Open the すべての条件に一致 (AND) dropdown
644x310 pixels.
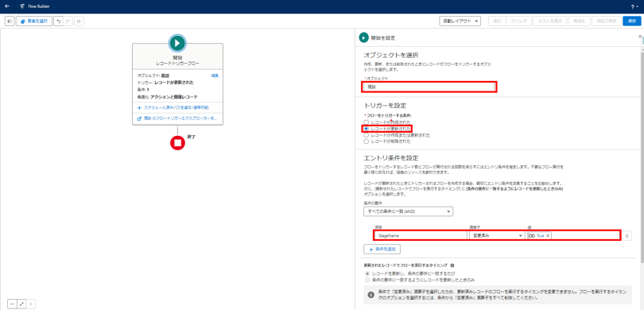[x=408, y=211]
